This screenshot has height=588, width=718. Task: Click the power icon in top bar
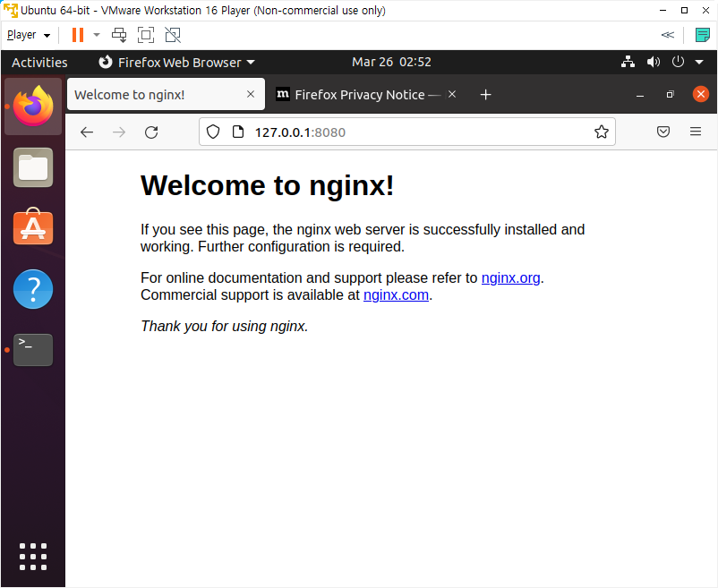coord(678,62)
